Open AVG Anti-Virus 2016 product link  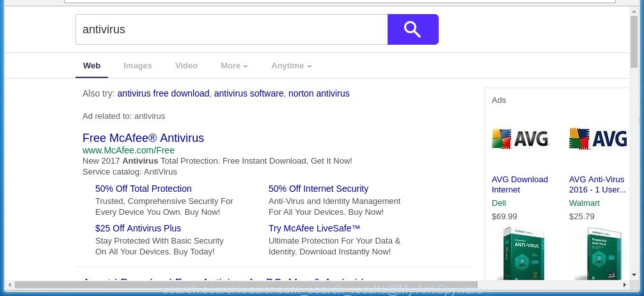coord(597,184)
